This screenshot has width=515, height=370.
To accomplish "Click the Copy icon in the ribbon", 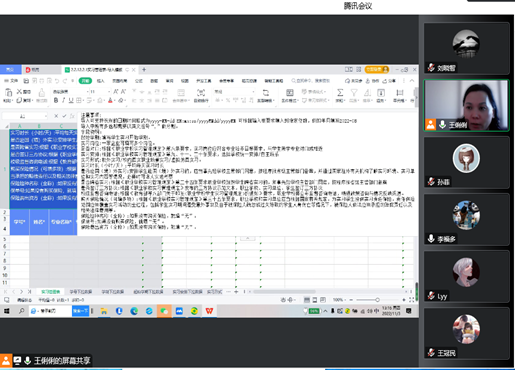I will coord(19,100).
